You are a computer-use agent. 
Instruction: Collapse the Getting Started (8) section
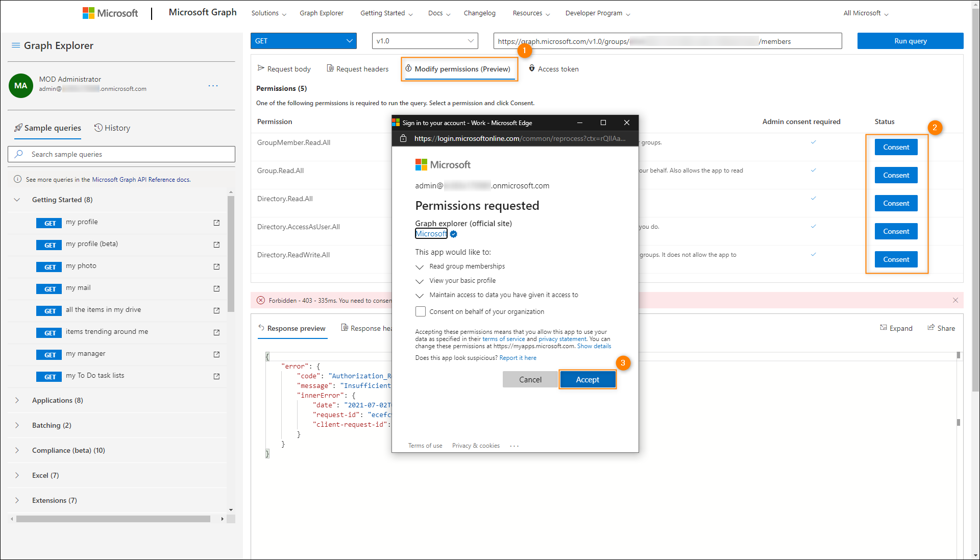tap(17, 200)
